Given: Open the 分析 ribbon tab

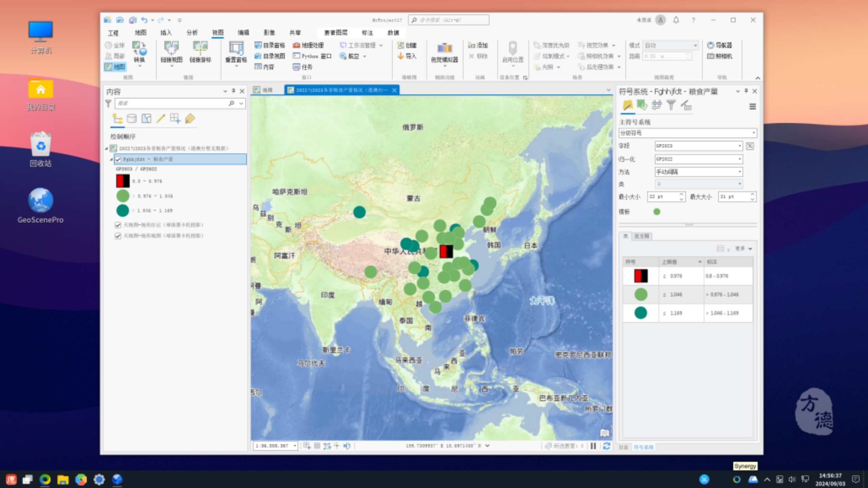Looking at the screenshot, I should [x=192, y=33].
